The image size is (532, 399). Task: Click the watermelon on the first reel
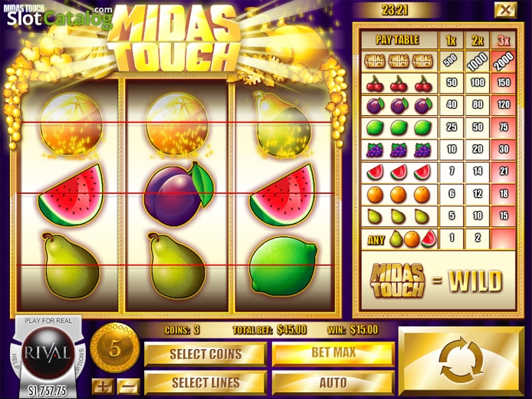coord(71,195)
